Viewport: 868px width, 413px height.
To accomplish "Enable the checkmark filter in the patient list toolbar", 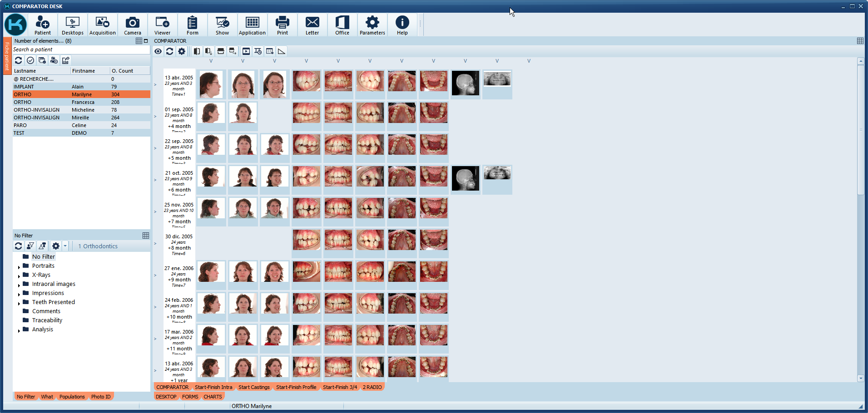I will coord(30,60).
